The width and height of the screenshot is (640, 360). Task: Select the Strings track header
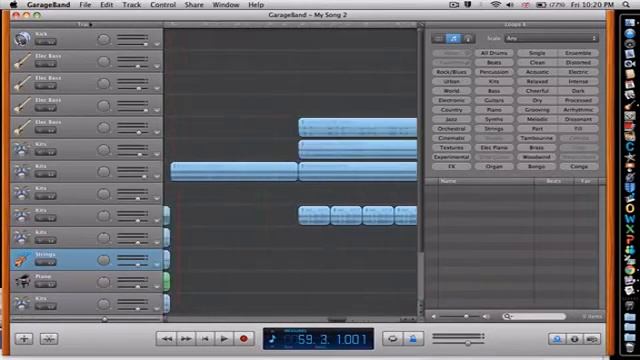[x=87, y=260]
